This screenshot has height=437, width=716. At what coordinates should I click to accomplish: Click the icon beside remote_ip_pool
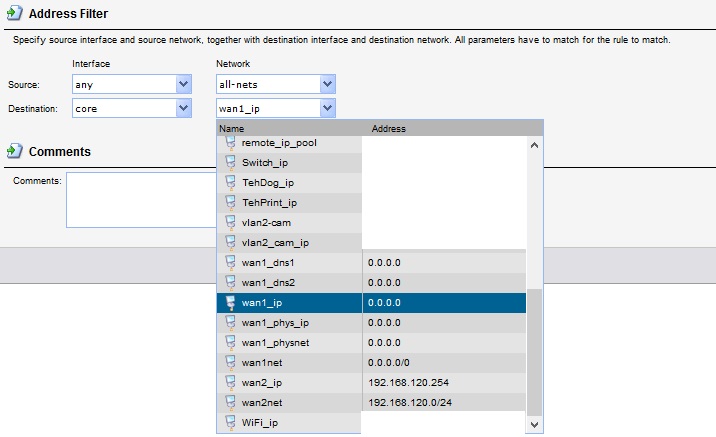[x=230, y=143]
